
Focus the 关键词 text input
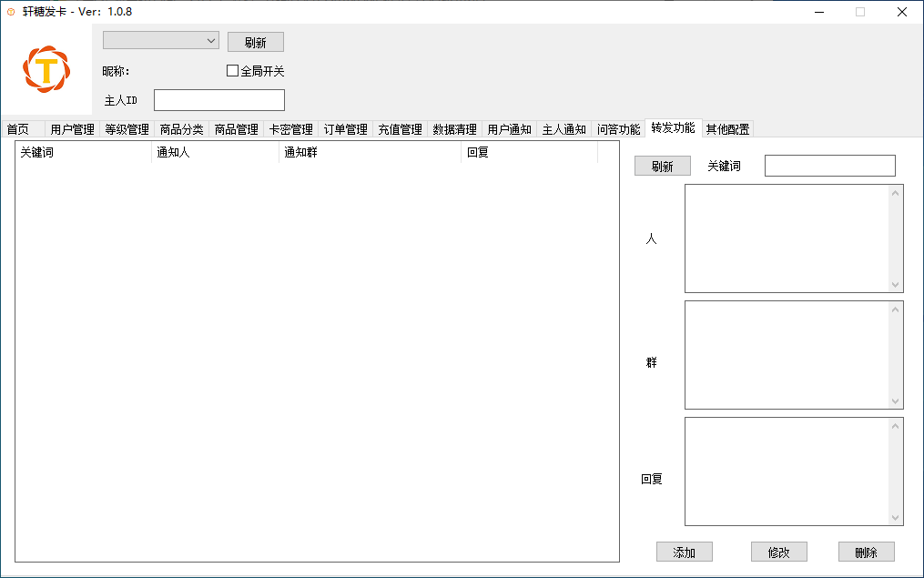click(x=829, y=166)
